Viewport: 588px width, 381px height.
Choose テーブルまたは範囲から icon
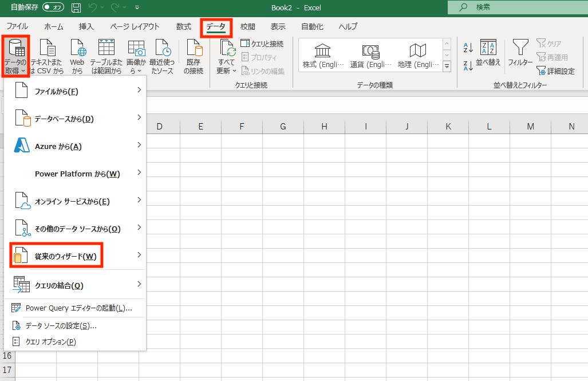(x=106, y=48)
